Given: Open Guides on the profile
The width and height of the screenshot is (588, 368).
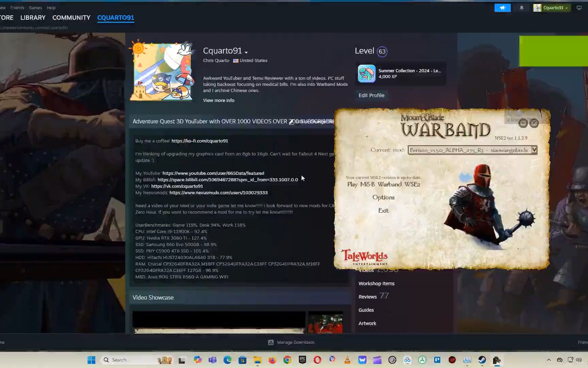Looking at the screenshot, I should point(366,310).
